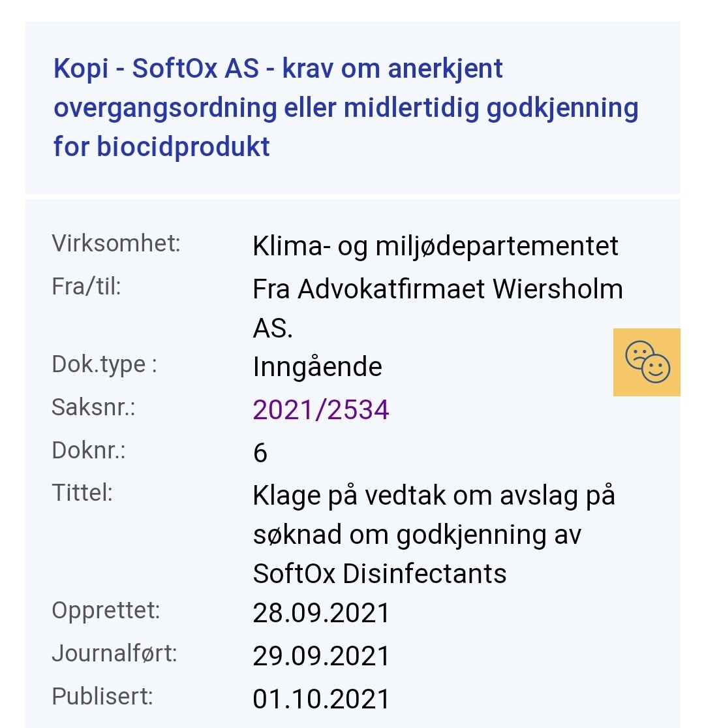Open the feedback smiley faces icon
Image resolution: width=704 pixels, height=728 pixels.
647,362
